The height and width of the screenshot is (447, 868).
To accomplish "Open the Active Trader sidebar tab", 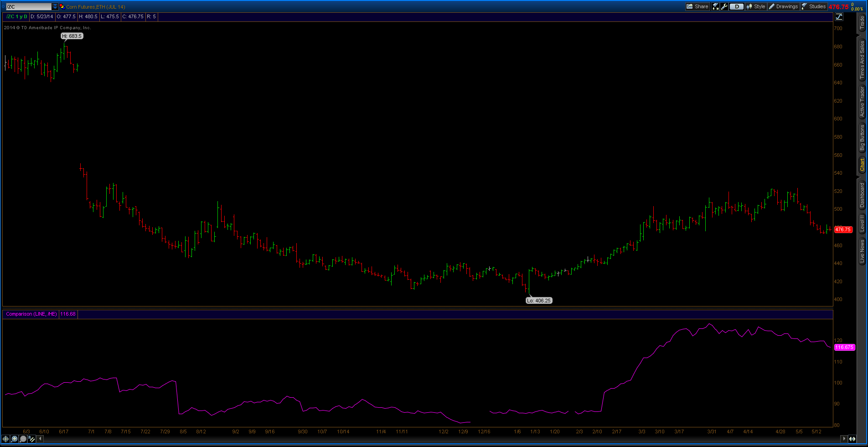I will 862,102.
